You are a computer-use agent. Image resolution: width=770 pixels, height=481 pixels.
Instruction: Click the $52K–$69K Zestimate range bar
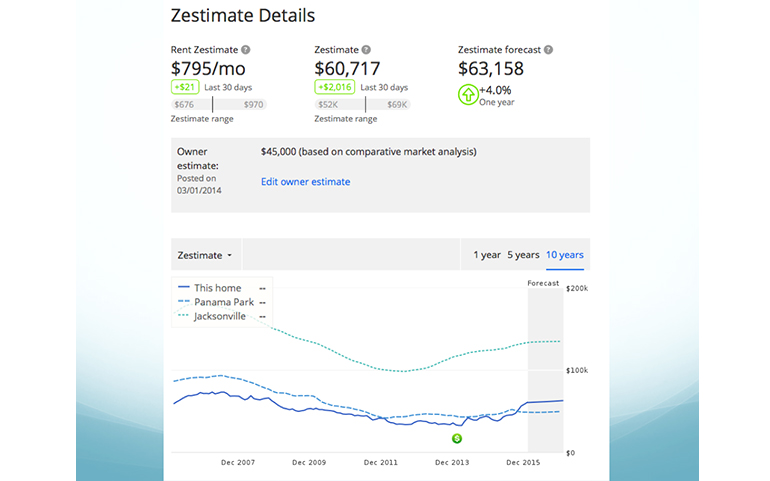click(x=361, y=104)
